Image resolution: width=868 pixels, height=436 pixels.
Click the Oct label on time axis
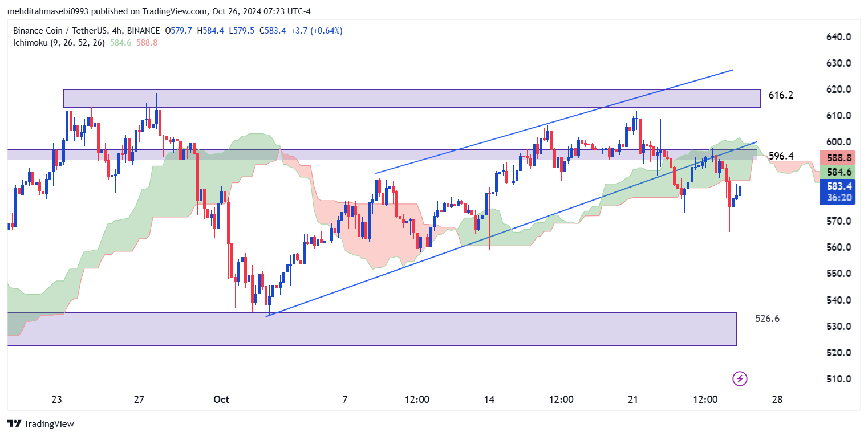click(x=221, y=400)
